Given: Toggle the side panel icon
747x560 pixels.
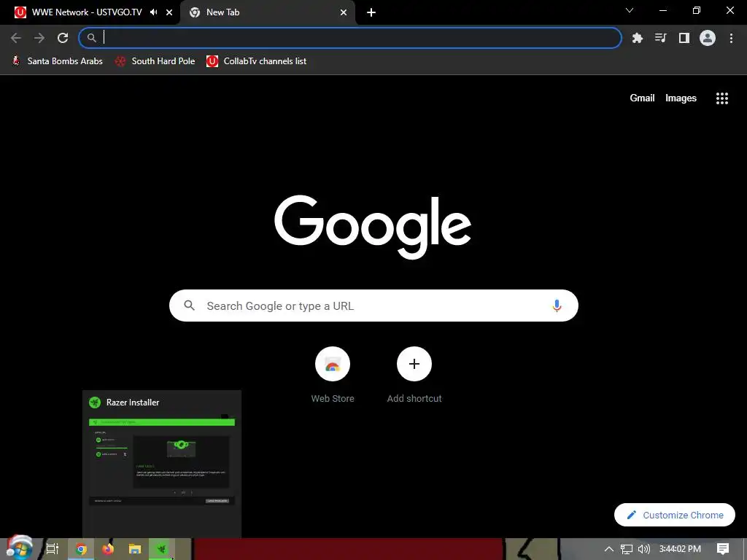Looking at the screenshot, I should point(684,38).
